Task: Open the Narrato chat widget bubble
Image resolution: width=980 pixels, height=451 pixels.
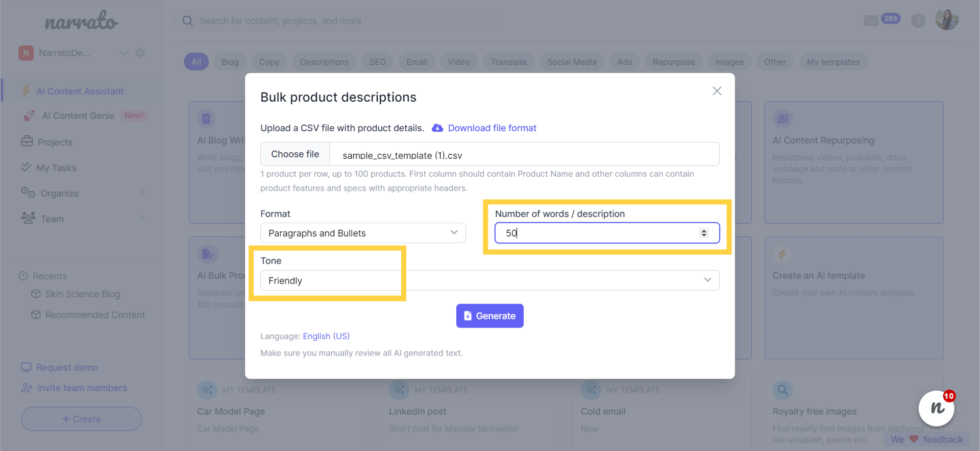Action: pyautogui.click(x=936, y=408)
